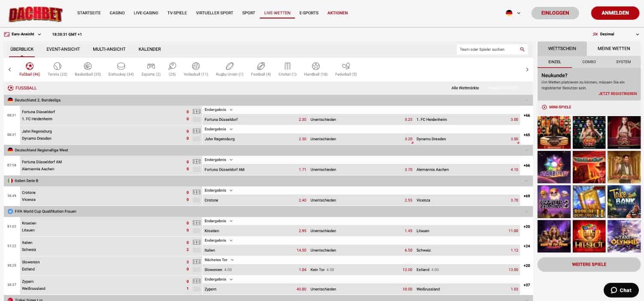Screen dimensions: 644x301
Task: Select the Fußball (46) sport icon
Action: point(30,66)
